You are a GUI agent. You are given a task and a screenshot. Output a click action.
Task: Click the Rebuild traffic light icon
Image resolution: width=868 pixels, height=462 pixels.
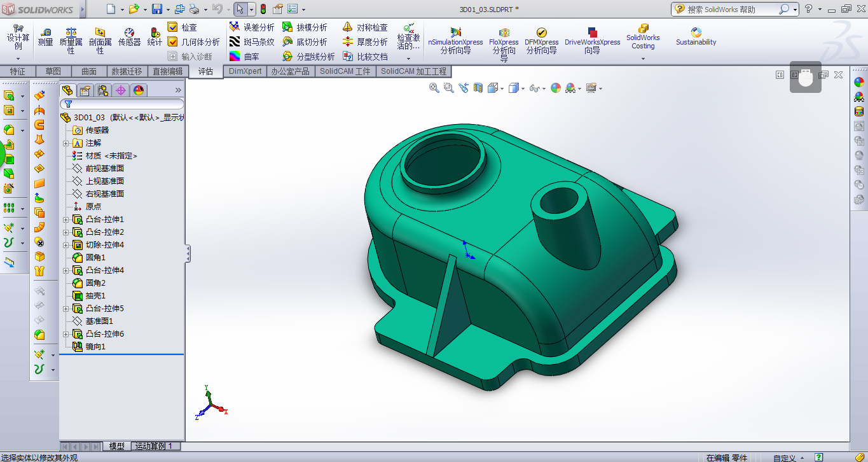click(263, 10)
